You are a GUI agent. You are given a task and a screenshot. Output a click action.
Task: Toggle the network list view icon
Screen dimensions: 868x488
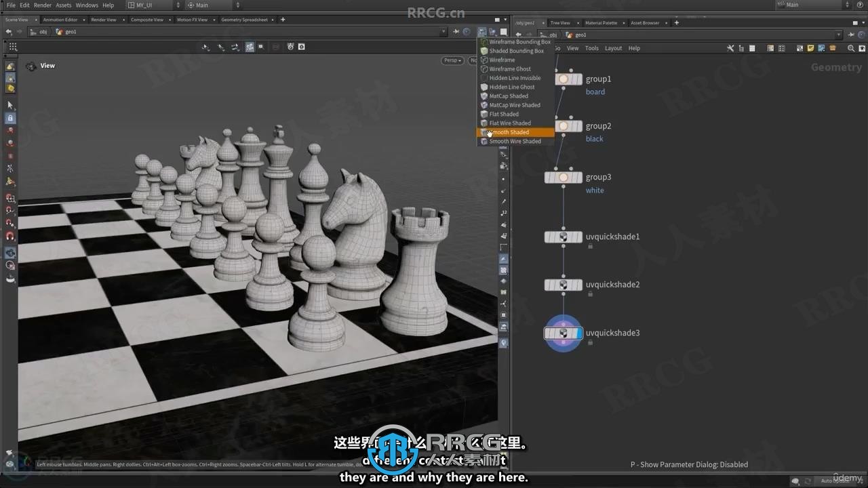[751, 48]
